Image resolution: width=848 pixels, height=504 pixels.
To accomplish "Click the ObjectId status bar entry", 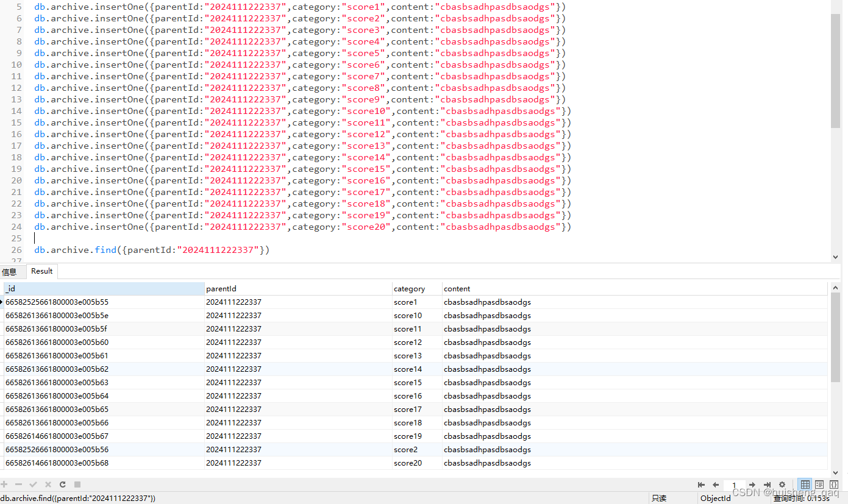I will coord(716,499).
